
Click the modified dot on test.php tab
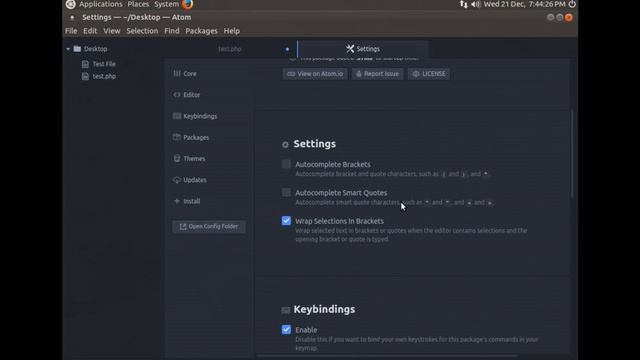287,49
